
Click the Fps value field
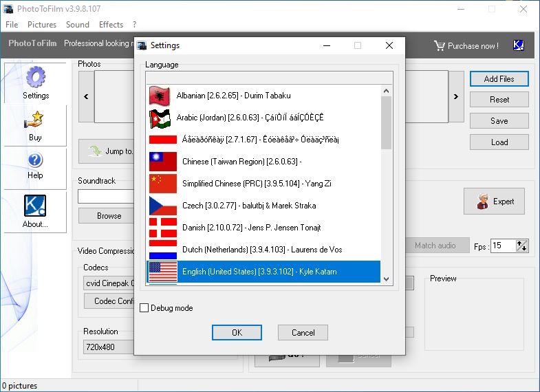point(503,246)
